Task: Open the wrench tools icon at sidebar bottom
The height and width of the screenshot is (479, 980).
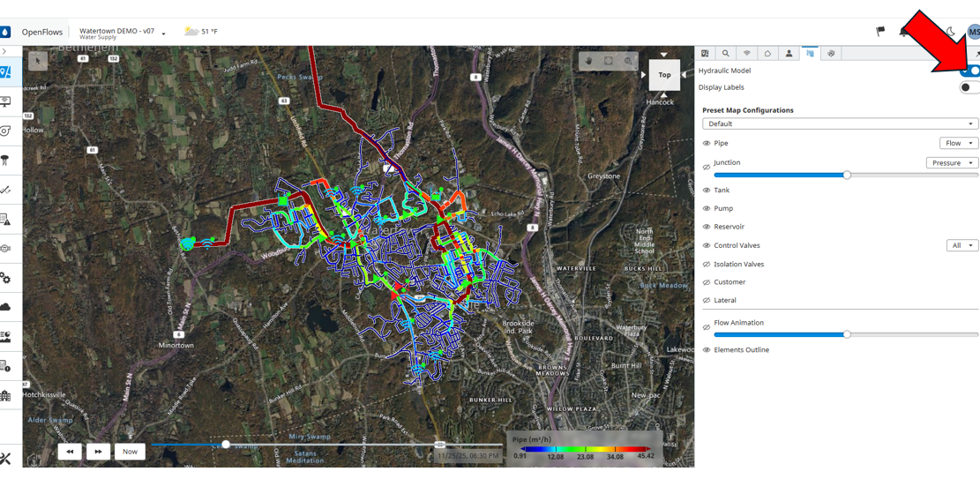Action: coord(5,458)
